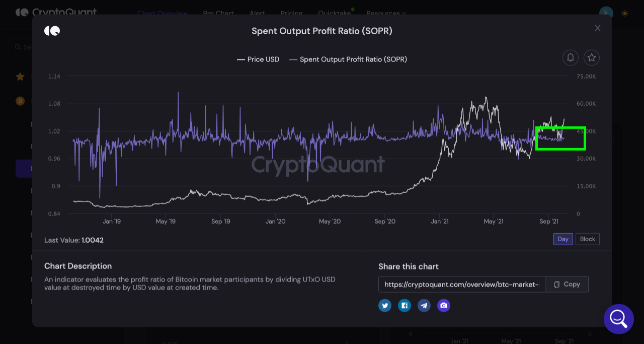Toggle light mode with the sun icon

624,14
